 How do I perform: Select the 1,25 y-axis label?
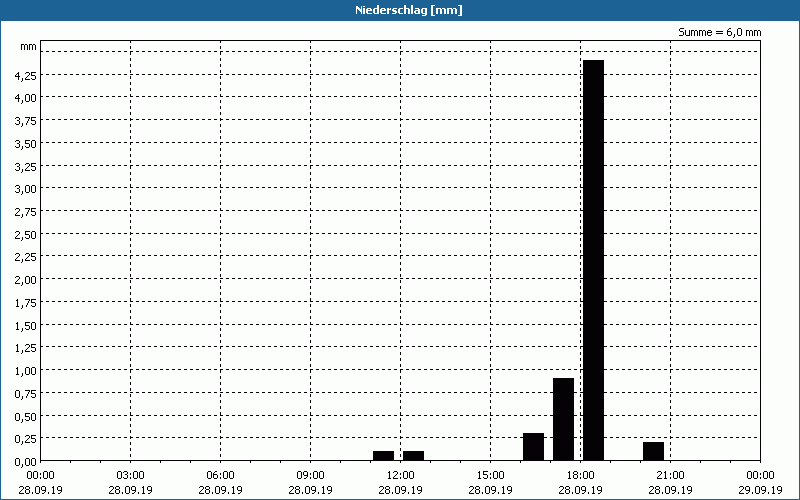(x=26, y=348)
